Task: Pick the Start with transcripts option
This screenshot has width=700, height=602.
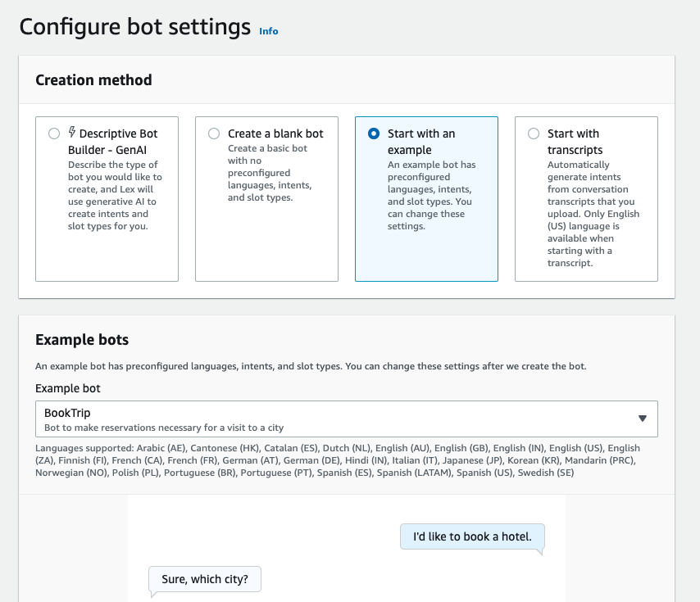Action: point(534,134)
